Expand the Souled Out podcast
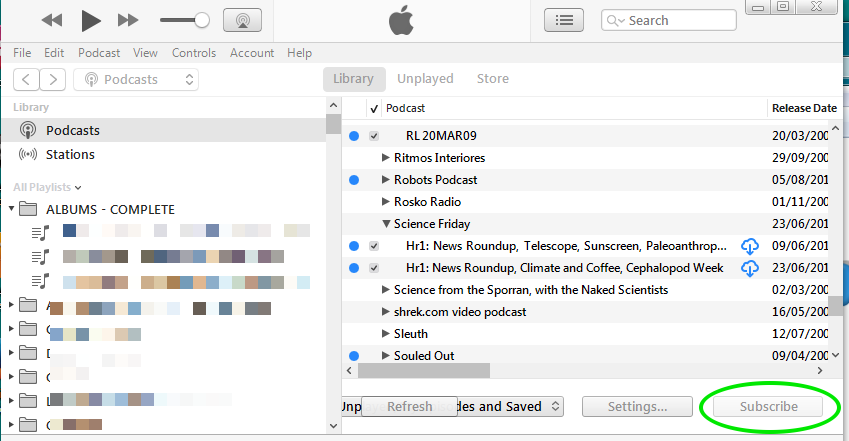Viewport: 849px width, 441px height. 386,355
